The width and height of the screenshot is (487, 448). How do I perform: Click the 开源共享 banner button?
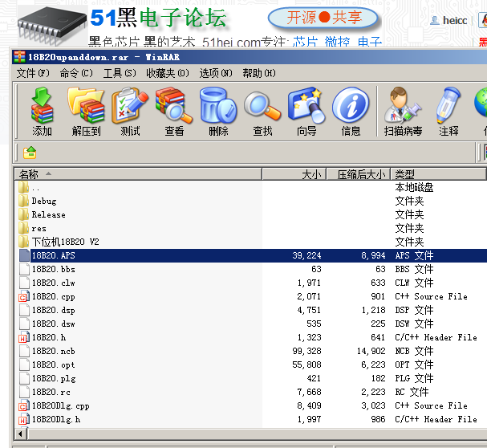(323, 18)
